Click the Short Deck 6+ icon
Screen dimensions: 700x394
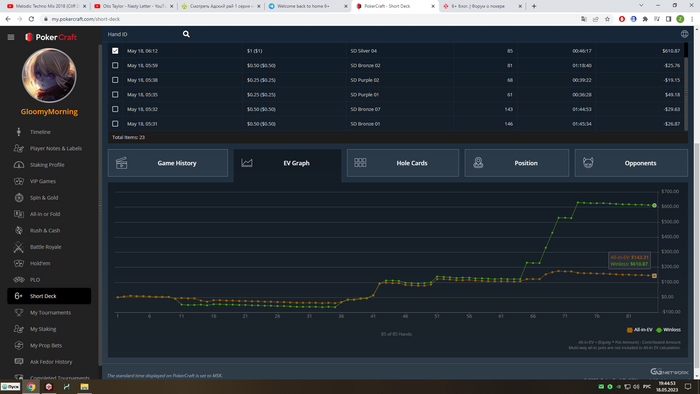coord(19,296)
